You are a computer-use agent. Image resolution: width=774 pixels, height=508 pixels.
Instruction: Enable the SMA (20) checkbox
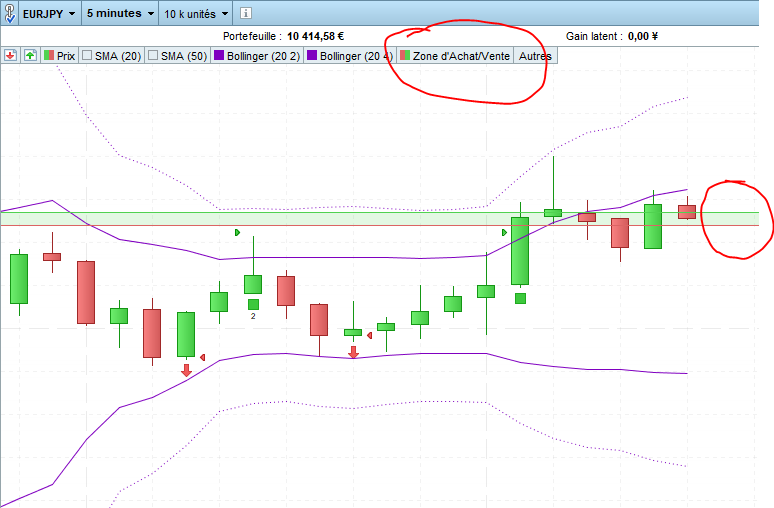[x=87, y=55]
